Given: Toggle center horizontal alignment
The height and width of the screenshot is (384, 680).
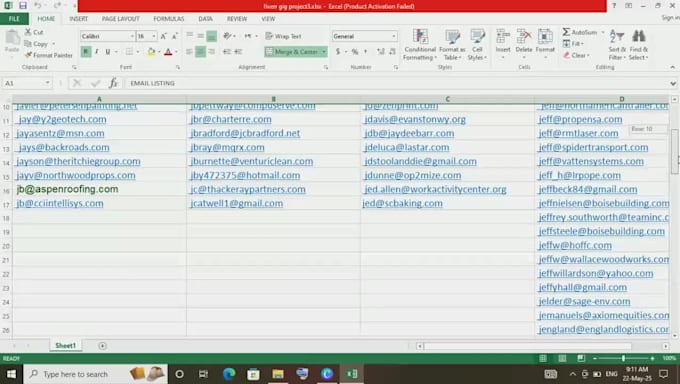Looking at the screenshot, I should 200,52.
